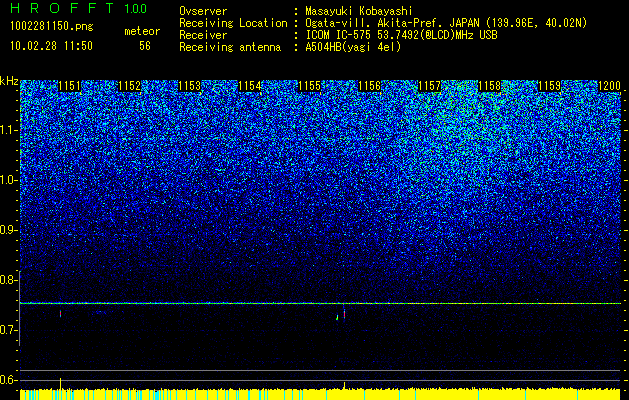Click the Receiving antenna field label
629x400 pixels.
point(230,47)
